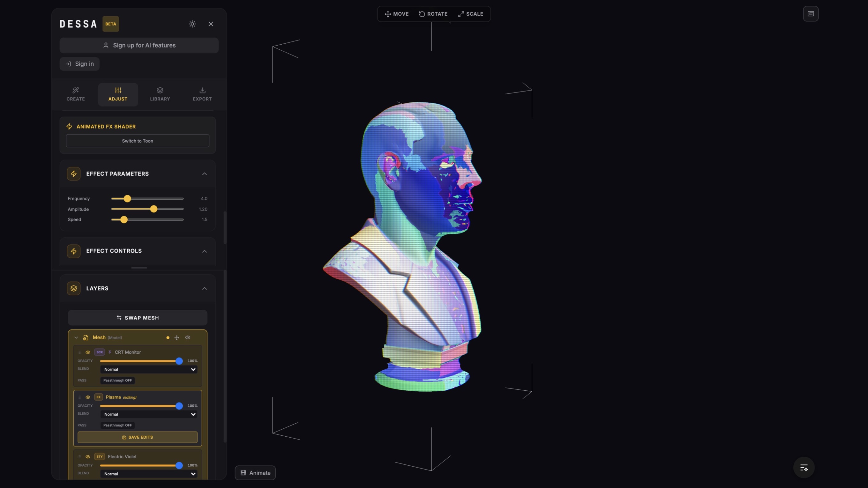868x488 pixels.
Task: Click the Frequency value 4.0
Action: pyautogui.click(x=204, y=199)
